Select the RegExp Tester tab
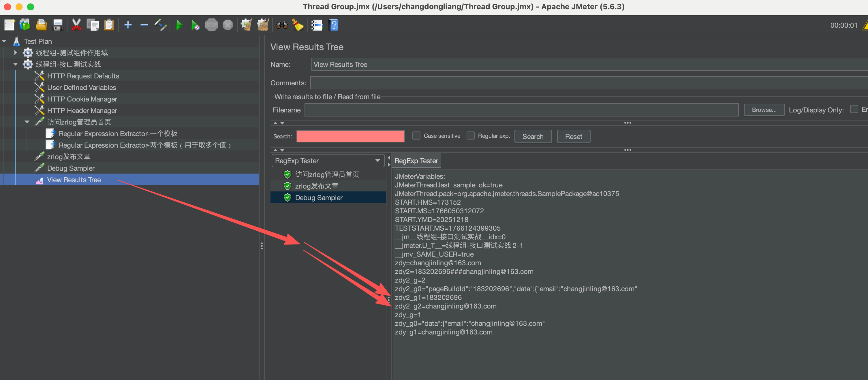868x380 pixels. tap(416, 161)
